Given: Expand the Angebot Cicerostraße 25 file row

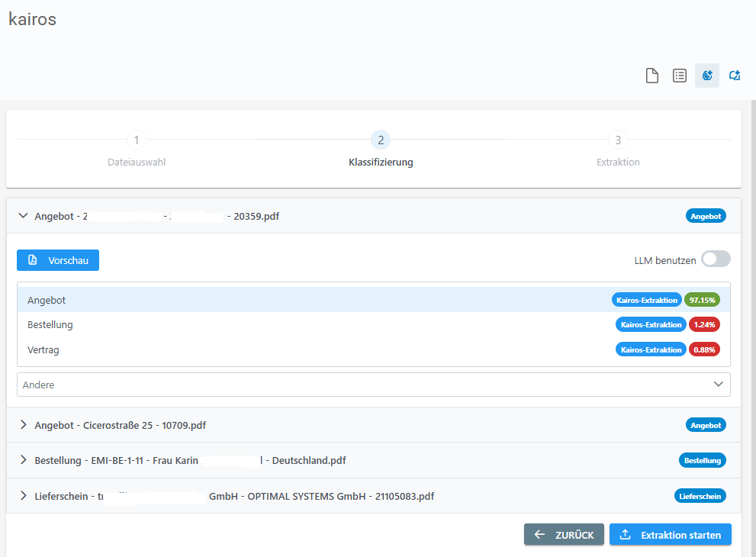Looking at the screenshot, I should pos(23,425).
